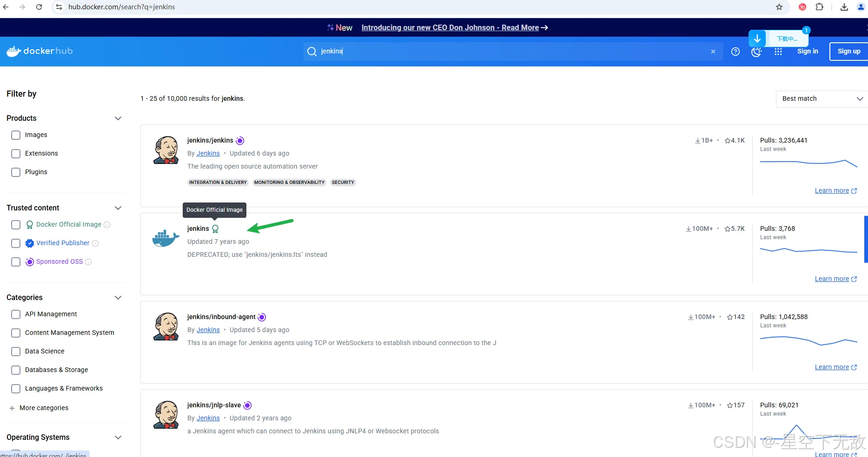Click Learn more for Pulls: 3,768
The height and width of the screenshot is (457, 868).
[x=835, y=279]
